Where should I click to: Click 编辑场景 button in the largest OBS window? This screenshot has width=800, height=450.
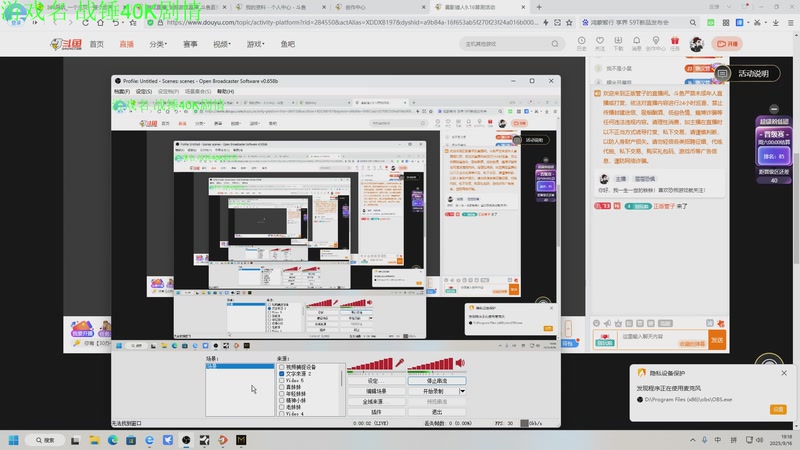click(377, 391)
